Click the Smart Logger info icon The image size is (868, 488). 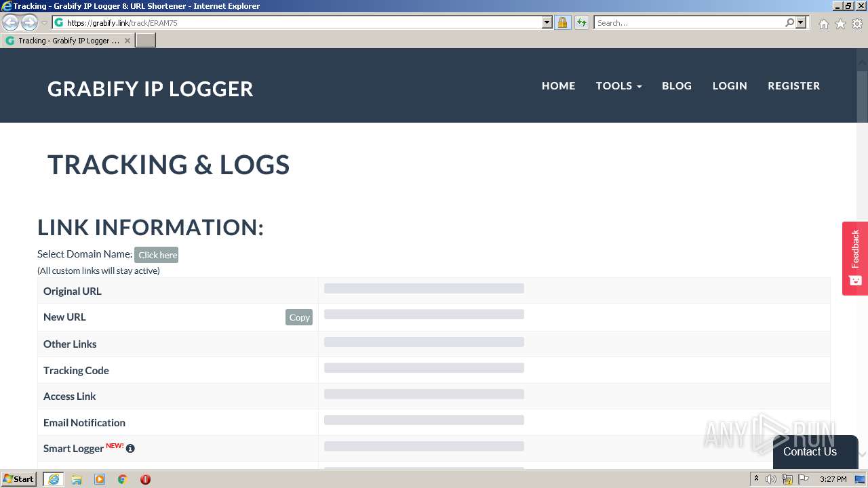click(130, 449)
